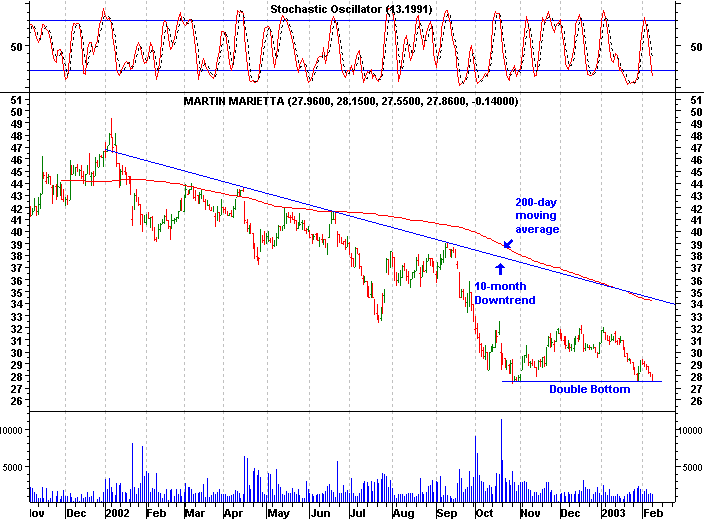Viewport: 705px width, 519px height.
Task: Click the 50 label on right stochastic axis
Action: (x=696, y=47)
